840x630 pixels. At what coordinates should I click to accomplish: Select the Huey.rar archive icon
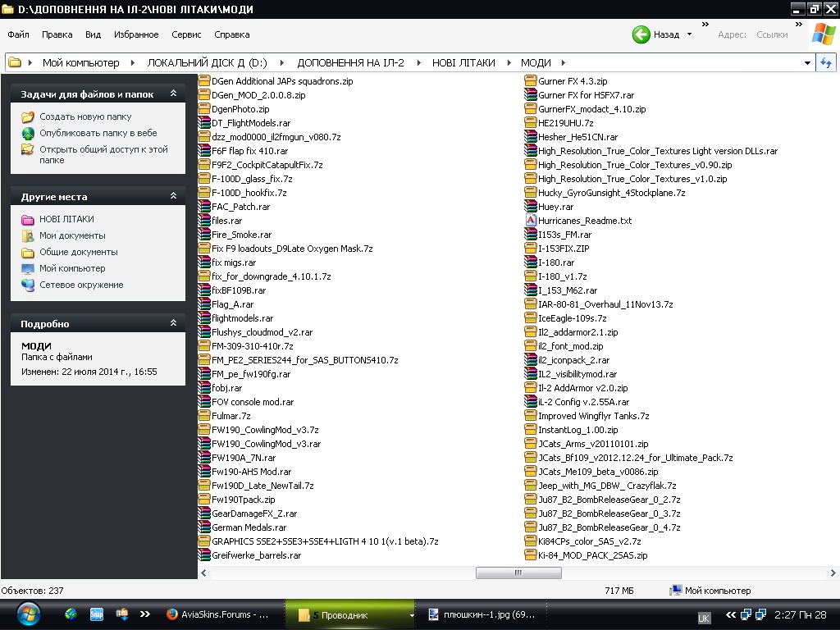pos(531,206)
